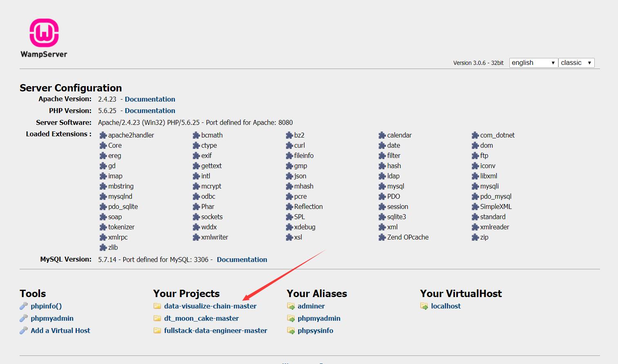The image size is (618, 364).
Task: Click puzzle icon of xdebug extension
Action: click(289, 227)
